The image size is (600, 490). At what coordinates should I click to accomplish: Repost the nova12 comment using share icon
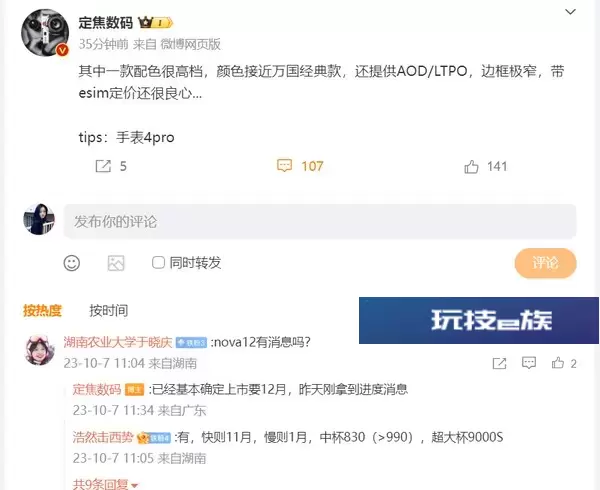[499, 363]
